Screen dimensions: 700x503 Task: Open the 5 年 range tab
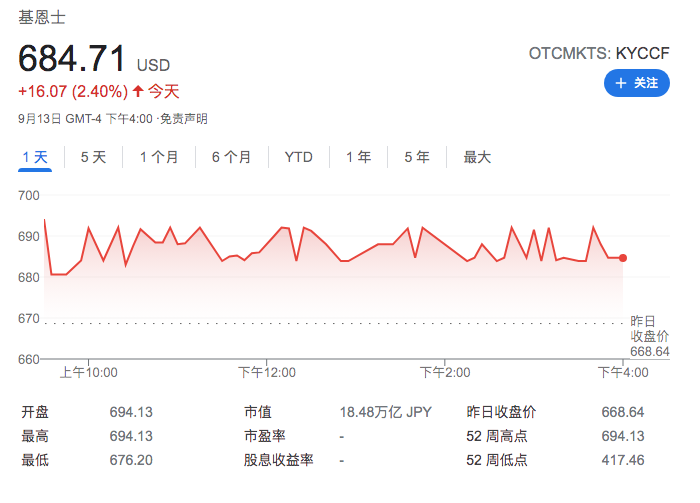[417, 157]
